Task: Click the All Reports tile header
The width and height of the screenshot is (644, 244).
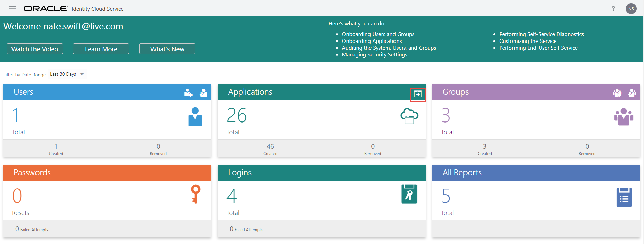Action: pos(536,173)
